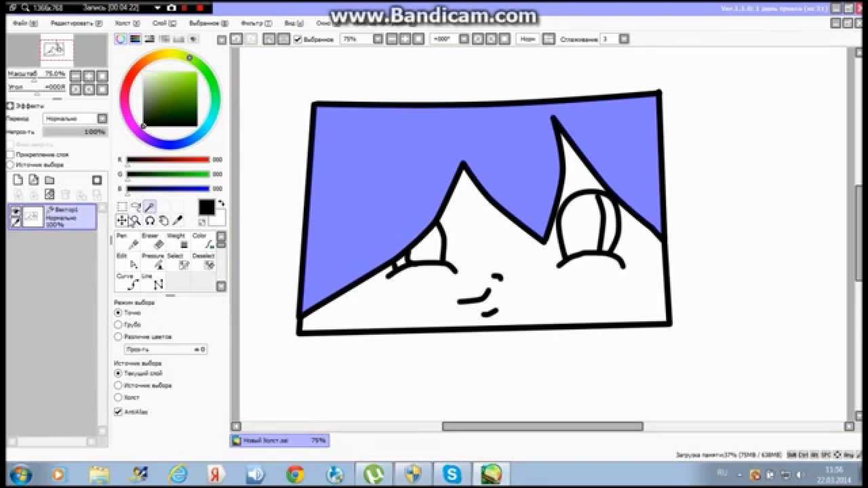Click the red R channel slider
This screenshot has width=868, height=488.
(x=167, y=160)
